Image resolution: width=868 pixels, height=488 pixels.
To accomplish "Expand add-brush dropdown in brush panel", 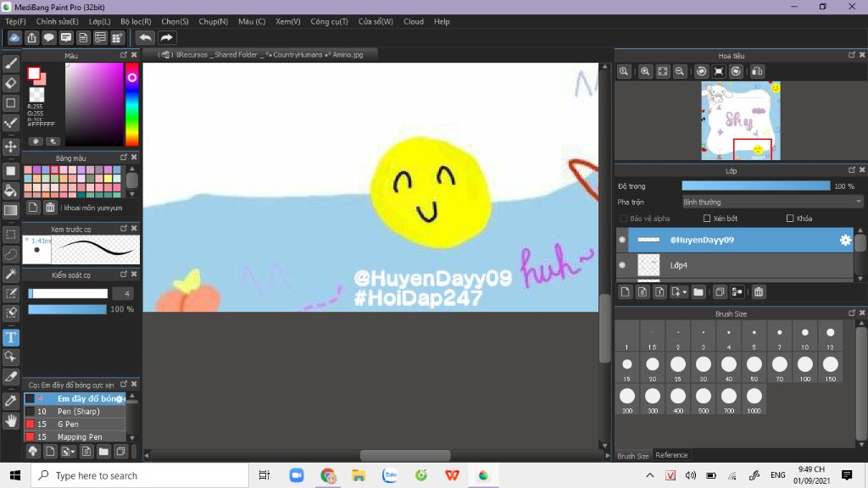I will 73,452.
